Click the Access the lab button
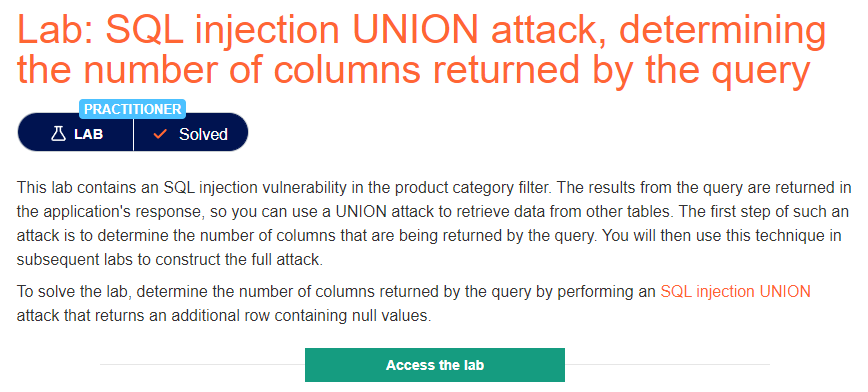The image size is (868, 392). [x=435, y=365]
